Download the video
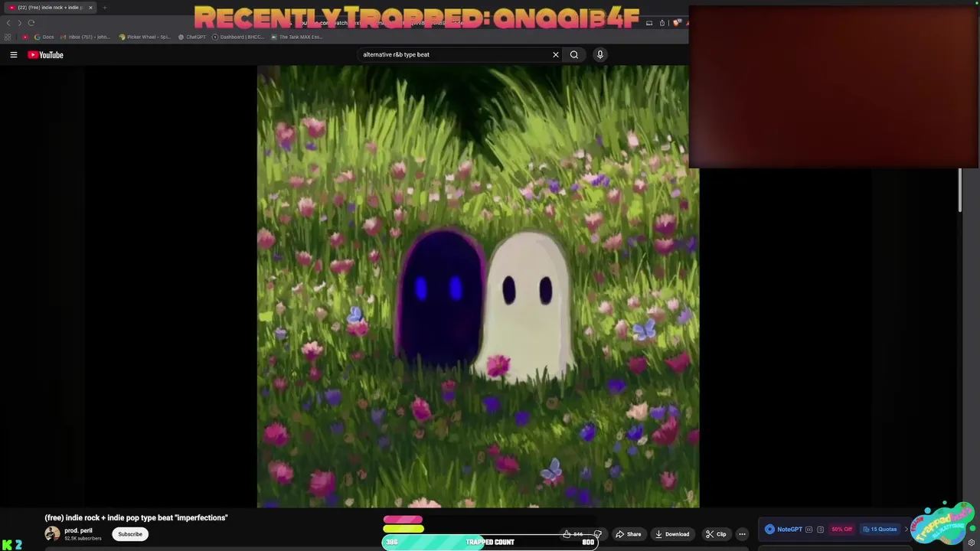 (x=672, y=534)
